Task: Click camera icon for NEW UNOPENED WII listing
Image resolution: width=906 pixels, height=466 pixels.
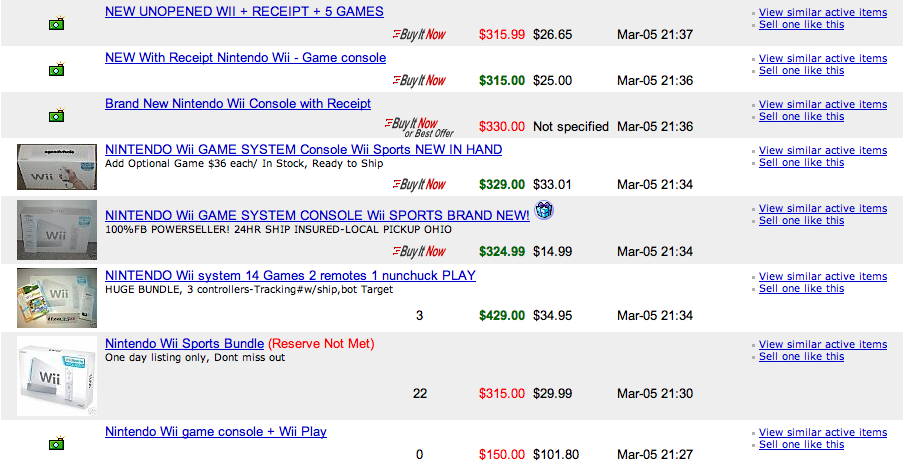Action: [x=56, y=24]
